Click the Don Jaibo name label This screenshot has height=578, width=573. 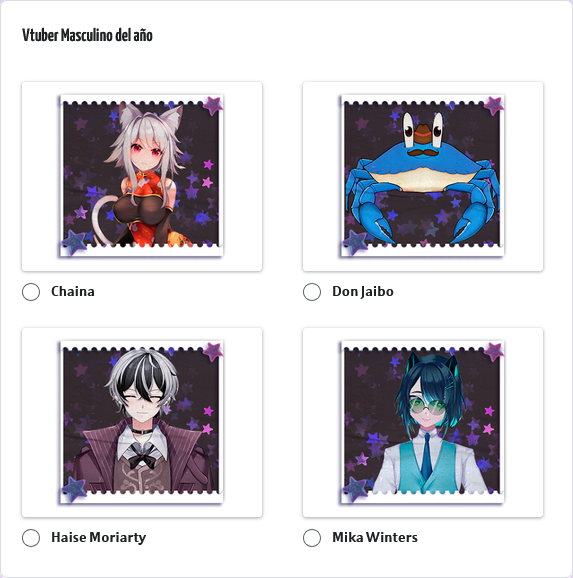(x=363, y=291)
